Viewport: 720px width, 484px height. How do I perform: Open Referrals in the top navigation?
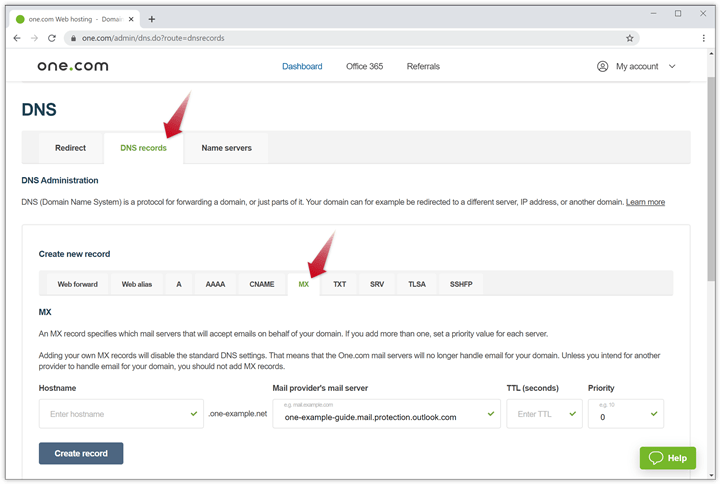point(423,67)
